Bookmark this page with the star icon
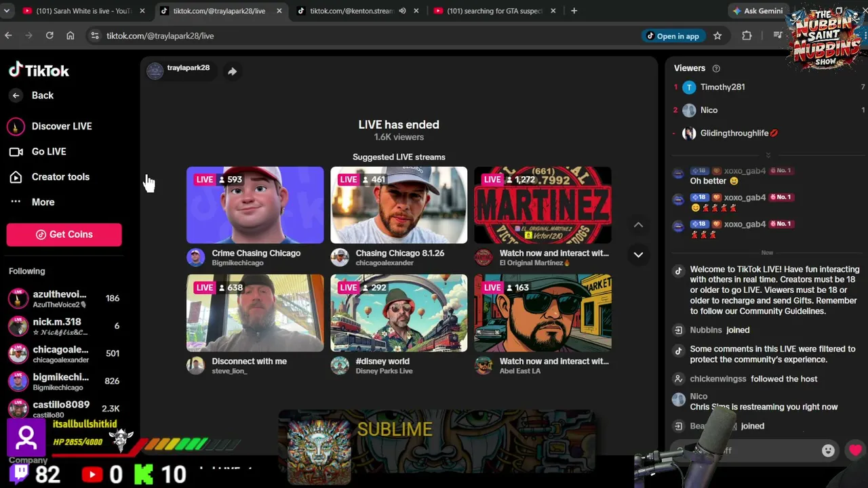The height and width of the screenshot is (488, 868). 717,36
